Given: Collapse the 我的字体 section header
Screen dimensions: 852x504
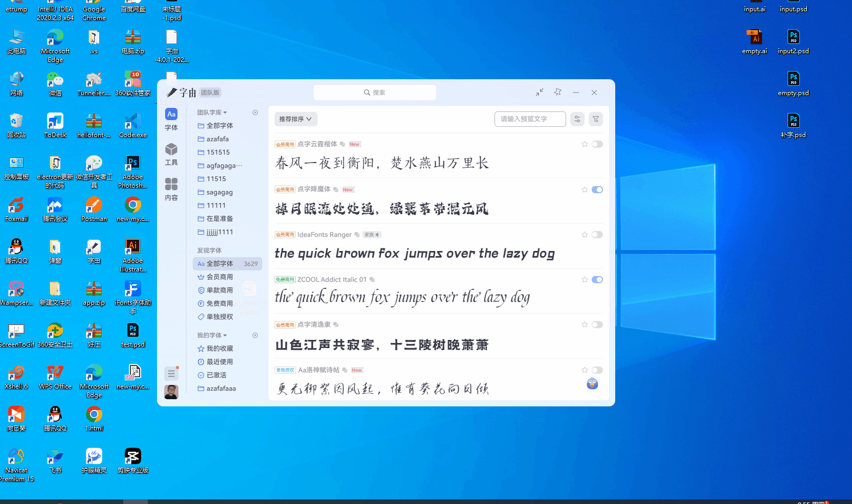Looking at the screenshot, I should coord(212,335).
